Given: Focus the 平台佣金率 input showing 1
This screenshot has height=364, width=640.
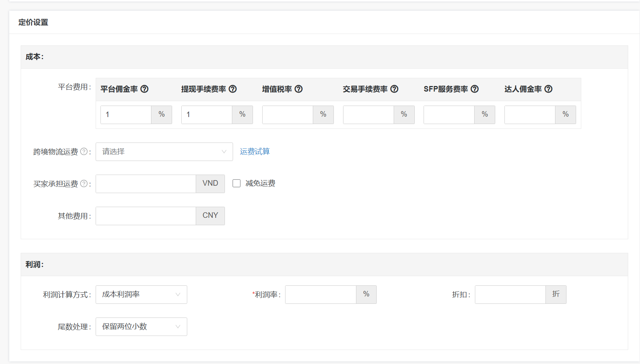Looking at the screenshot, I should pos(126,114).
